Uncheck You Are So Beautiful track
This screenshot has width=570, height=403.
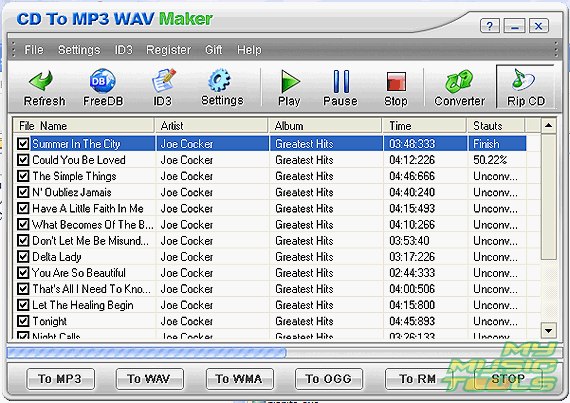[x=23, y=273]
